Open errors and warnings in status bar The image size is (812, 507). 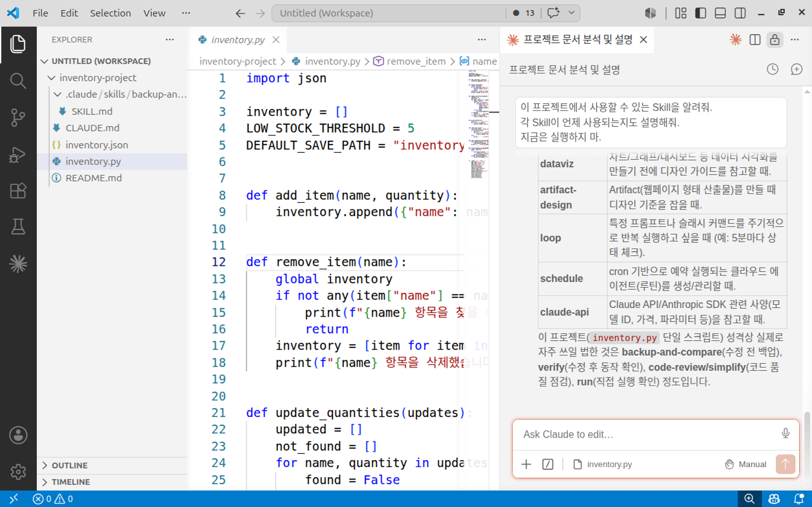(x=52, y=499)
